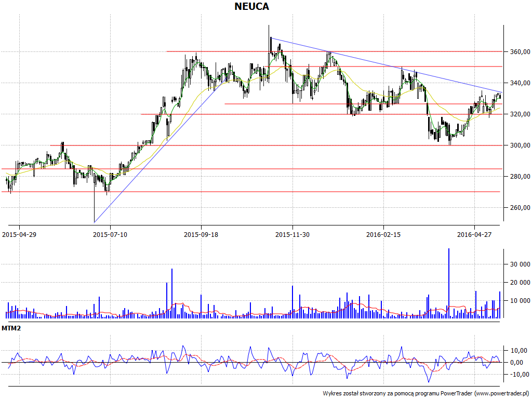Click the PowerTrader credit text
The height and width of the screenshot is (399, 532).
427,394
